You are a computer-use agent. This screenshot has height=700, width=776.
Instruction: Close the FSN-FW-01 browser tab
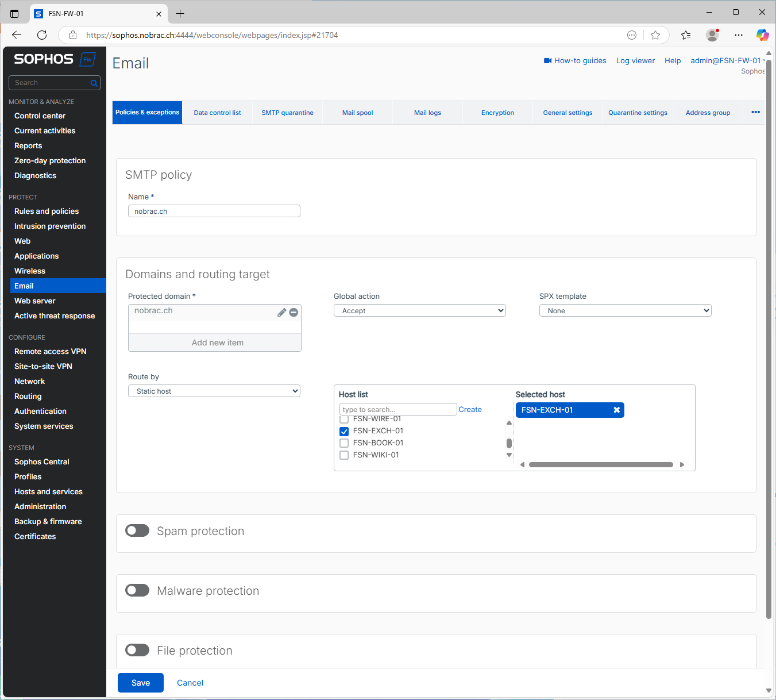pos(159,13)
